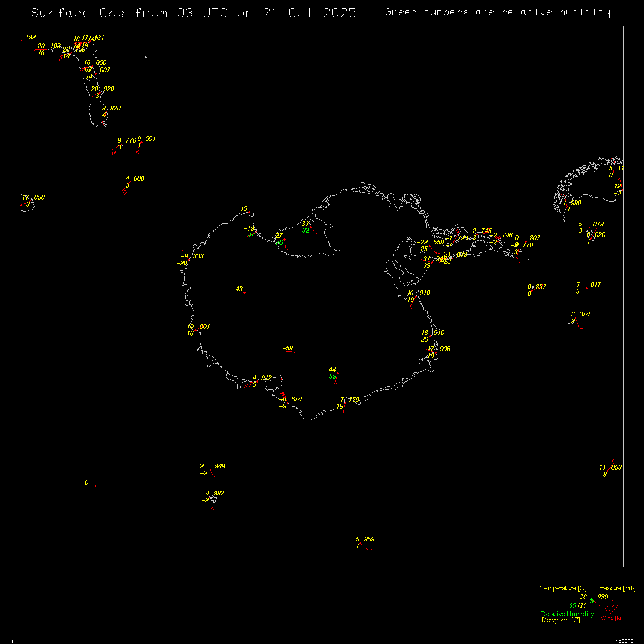Click the "Relative Humidity" legend label
Image resolution: width=644 pixels, height=644 pixels.
pyautogui.click(x=567, y=614)
